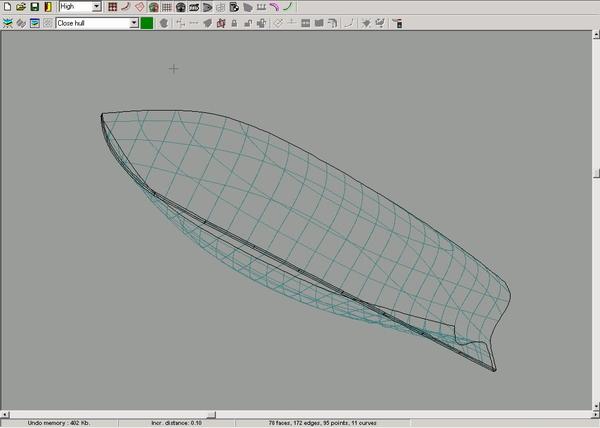
Task: Click the vertical scrollbar up arrow
Action: point(596,35)
